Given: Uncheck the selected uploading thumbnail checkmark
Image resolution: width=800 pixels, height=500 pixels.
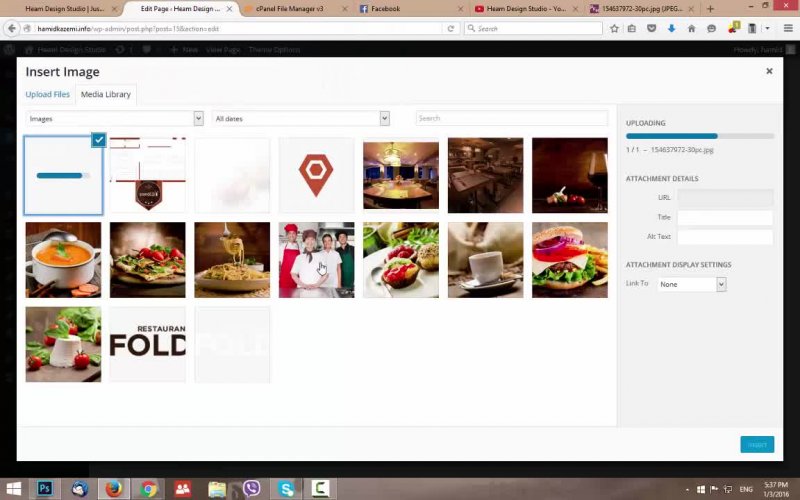Looking at the screenshot, I should click(98, 140).
